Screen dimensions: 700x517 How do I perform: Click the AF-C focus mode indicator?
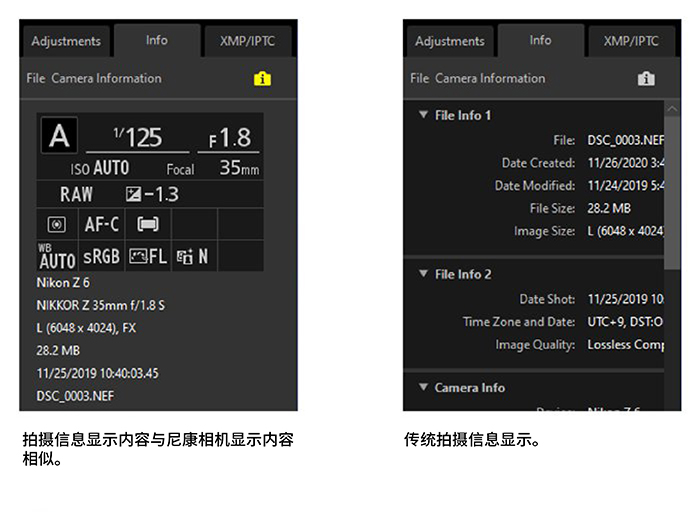(101, 225)
